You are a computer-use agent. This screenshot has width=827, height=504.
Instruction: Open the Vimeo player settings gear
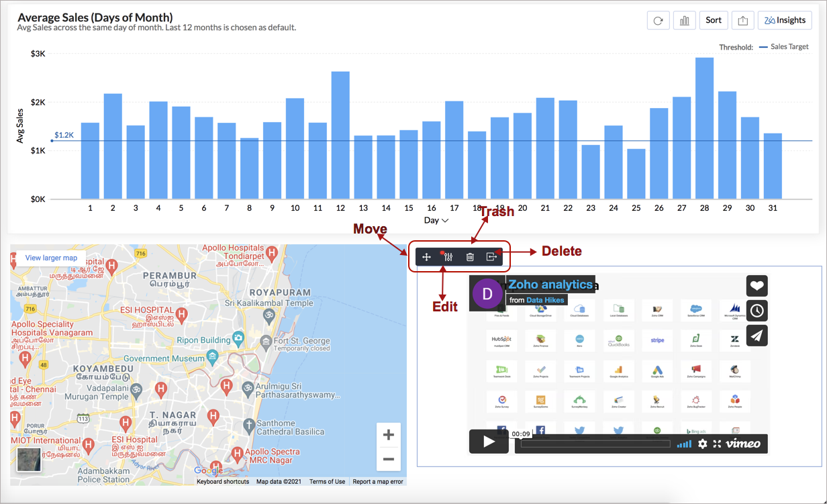[x=703, y=444]
